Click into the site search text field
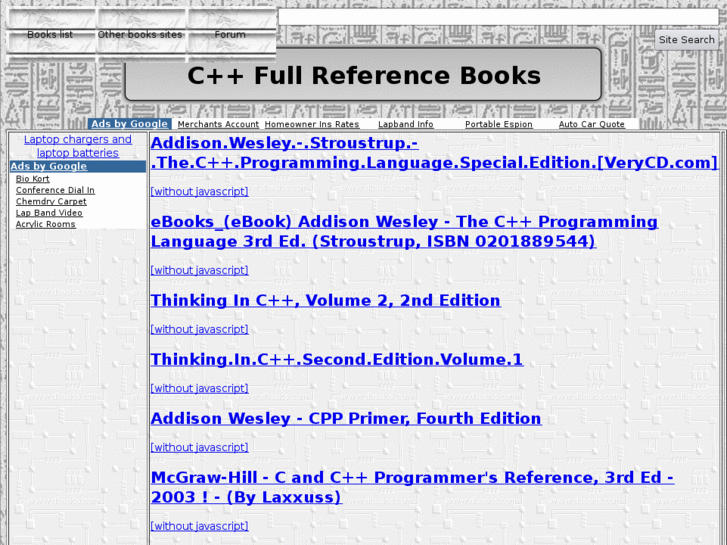727x545 pixels. click(498, 17)
